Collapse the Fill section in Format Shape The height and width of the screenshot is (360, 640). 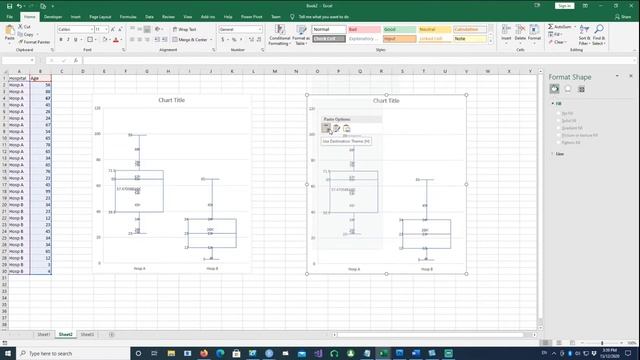pos(553,104)
